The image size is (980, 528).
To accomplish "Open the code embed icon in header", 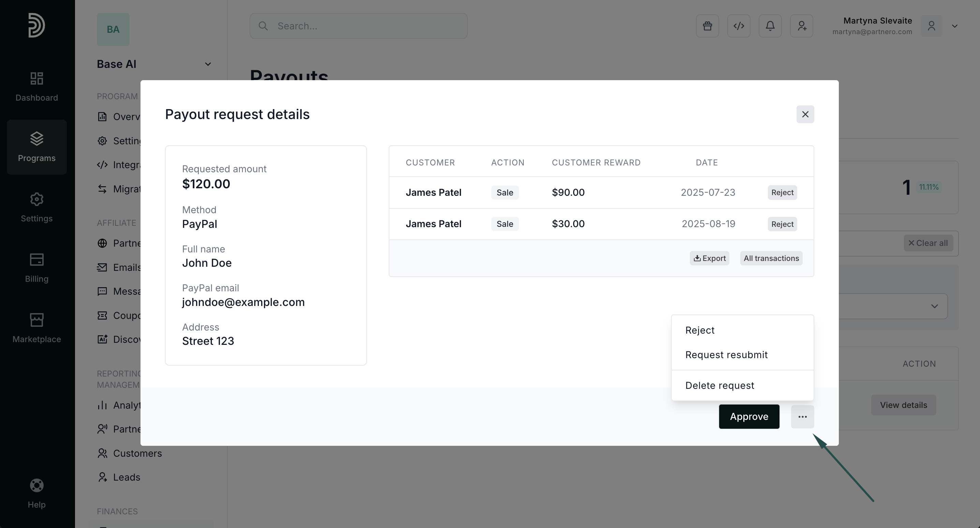I will pos(739,26).
